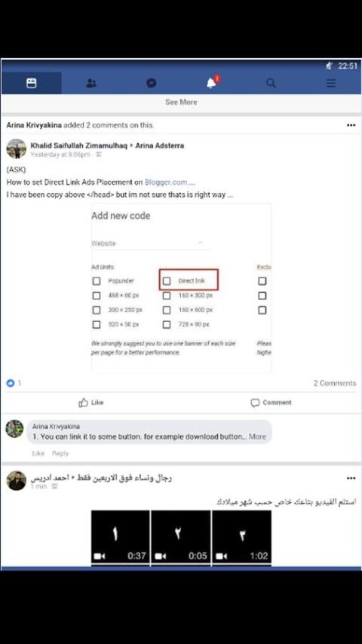Open the Blogger.com link
This screenshot has height=644, width=362.
(166, 182)
